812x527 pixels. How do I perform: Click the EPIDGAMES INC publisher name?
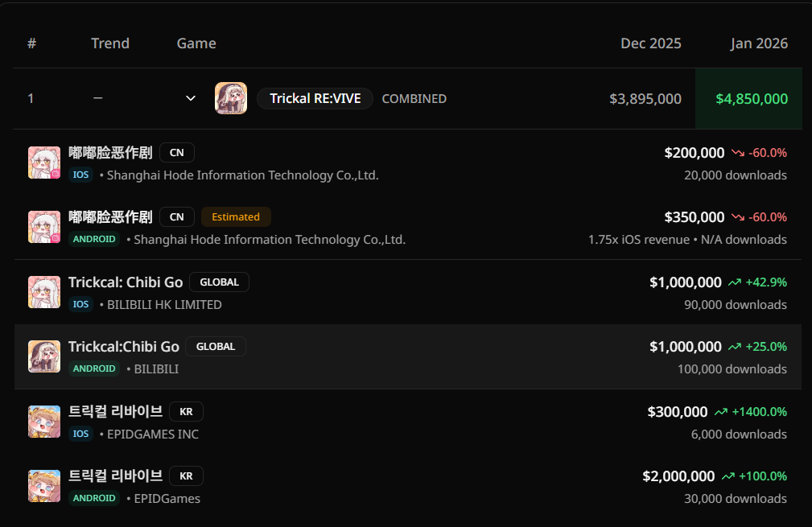pyautogui.click(x=153, y=434)
